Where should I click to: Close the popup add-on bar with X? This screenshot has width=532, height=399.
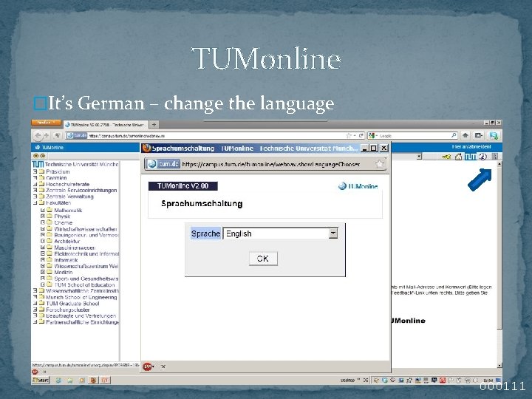[x=163, y=366]
